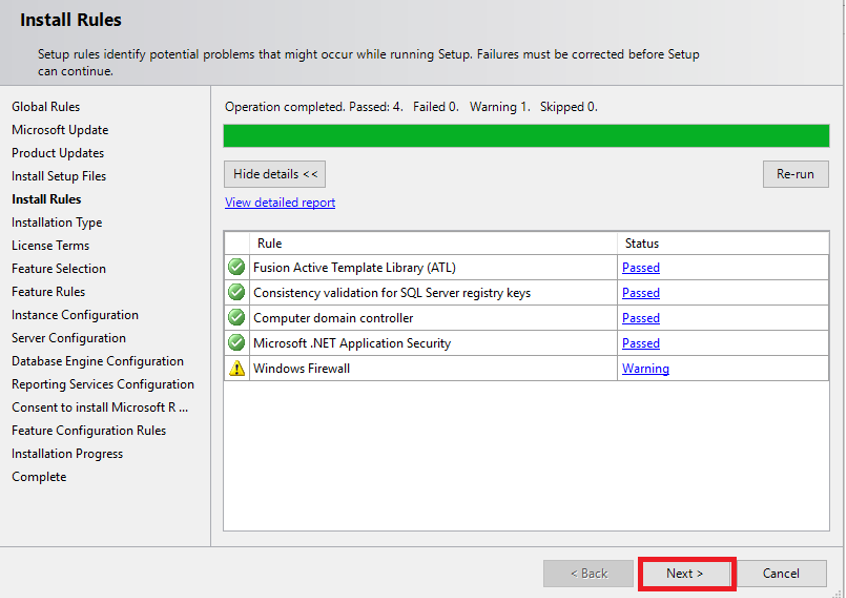This screenshot has width=846, height=598.
Task: Select Global Rules in the setup steps list
Action: [46, 107]
